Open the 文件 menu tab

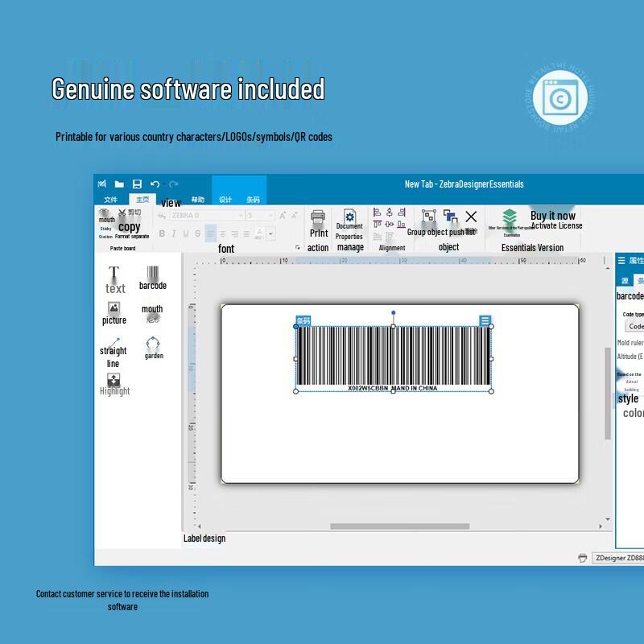110,200
